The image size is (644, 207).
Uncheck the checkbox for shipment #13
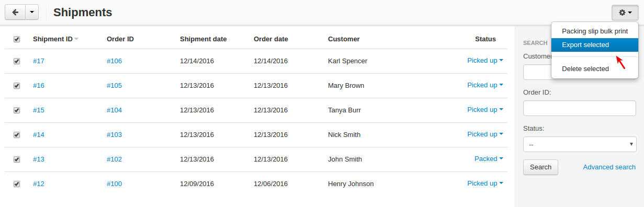(x=17, y=159)
